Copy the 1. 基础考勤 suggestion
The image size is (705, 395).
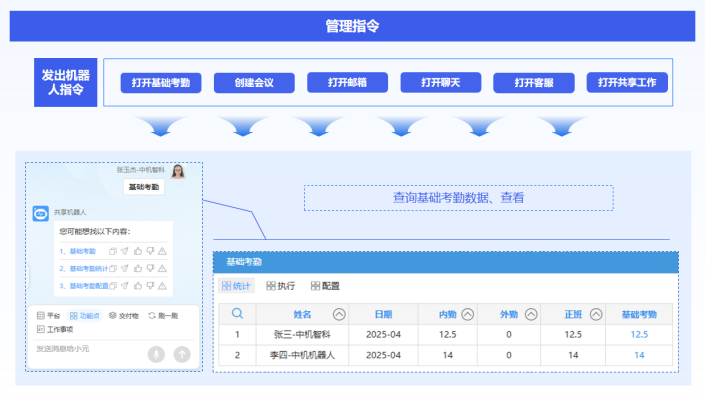[x=113, y=251]
